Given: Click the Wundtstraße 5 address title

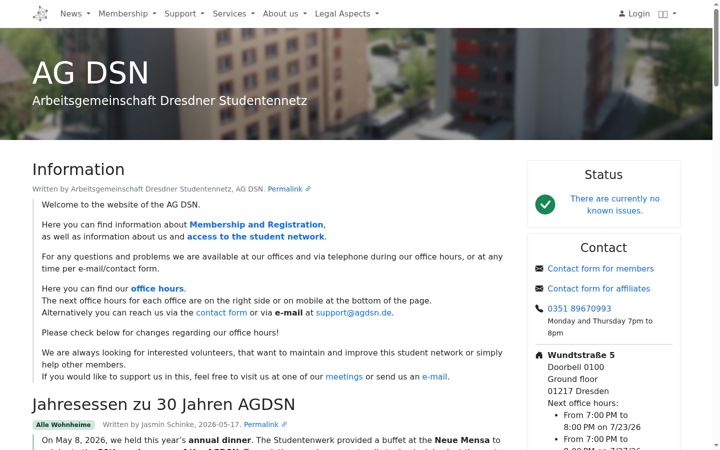Looking at the screenshot, I should (x=581, y=355).
